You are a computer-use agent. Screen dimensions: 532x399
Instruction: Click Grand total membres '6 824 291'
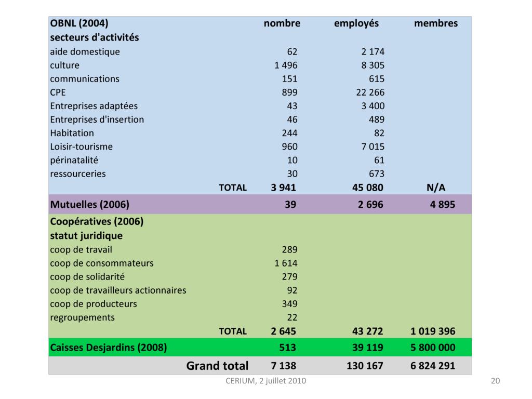433,366
